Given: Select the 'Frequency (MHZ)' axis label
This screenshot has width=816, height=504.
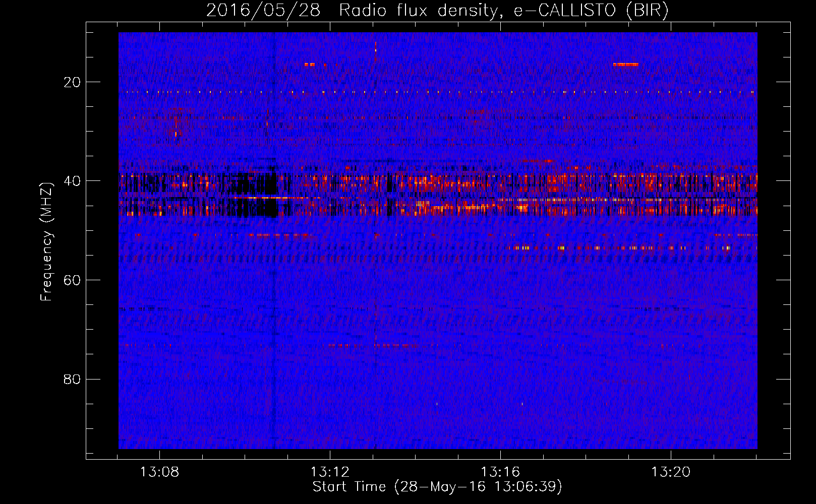Looking at the screenshot, I should [x=46, y=242].
